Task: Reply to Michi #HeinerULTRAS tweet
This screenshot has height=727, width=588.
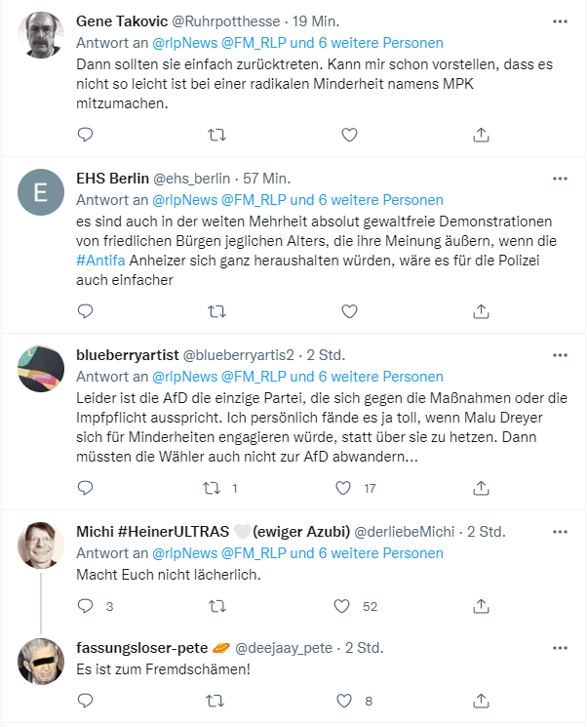Action: coord(85,606)
